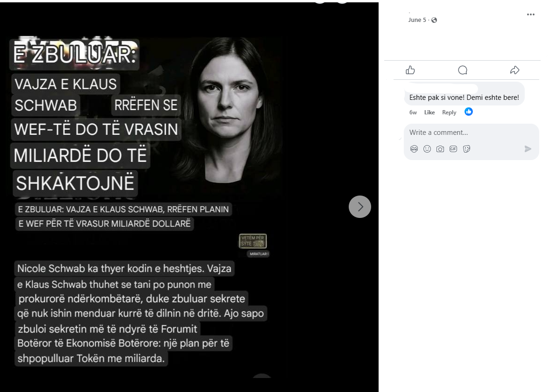Click the public globe privacy icon
The height and width of the screenshot is (392, 549).
[x=434, y=20]
